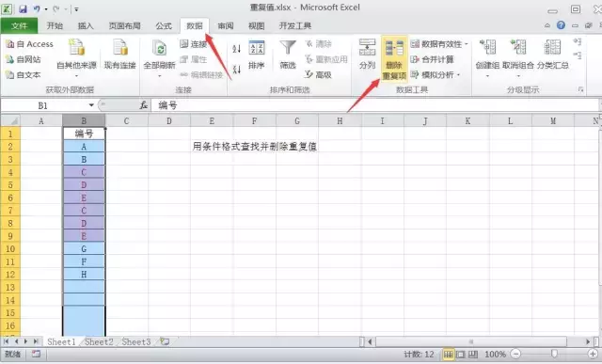Switch to Normal view button in status bar
This screenshot has height=364, width=602.
point(448,354)
